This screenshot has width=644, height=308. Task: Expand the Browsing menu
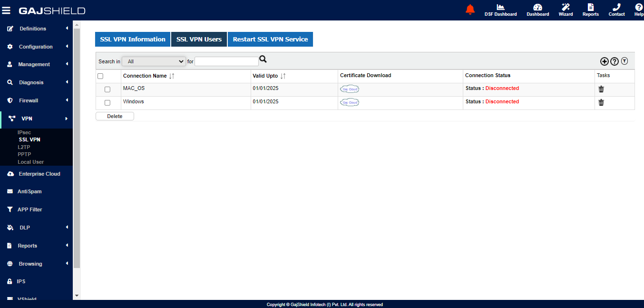[36, 264]
